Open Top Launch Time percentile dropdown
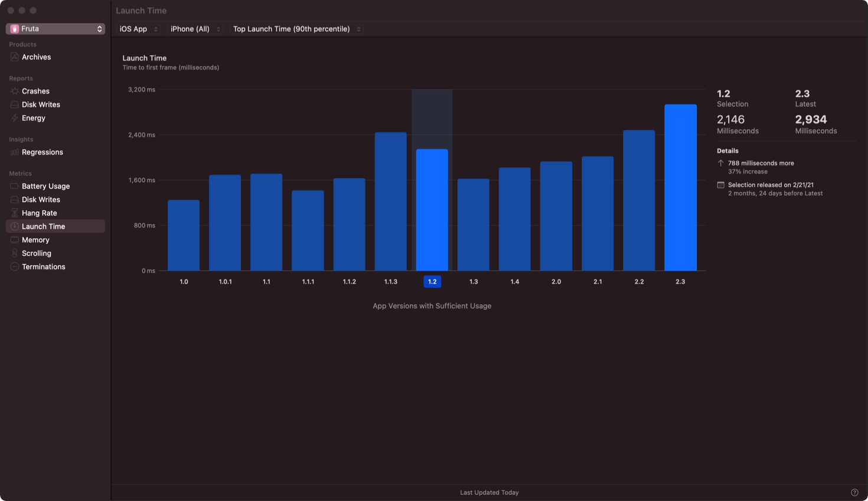 (x=296, y=29)
